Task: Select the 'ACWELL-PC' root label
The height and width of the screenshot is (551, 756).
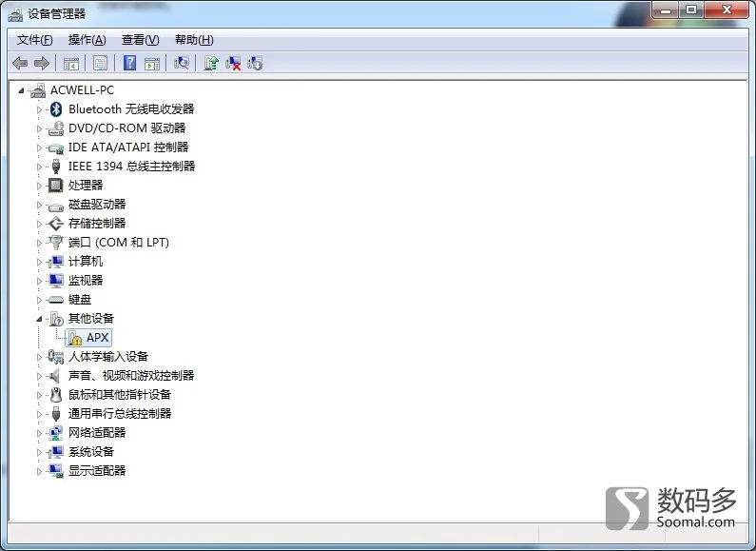Action: coord(83,90)
